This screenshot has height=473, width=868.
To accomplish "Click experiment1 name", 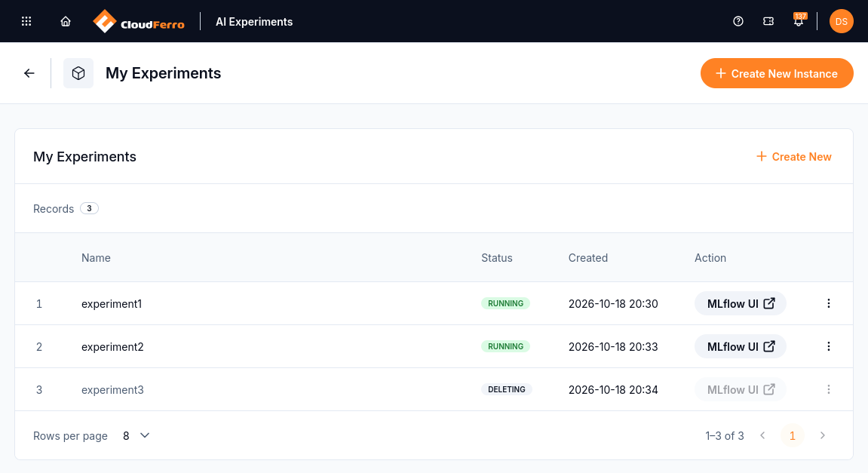I will coord(112,304).
